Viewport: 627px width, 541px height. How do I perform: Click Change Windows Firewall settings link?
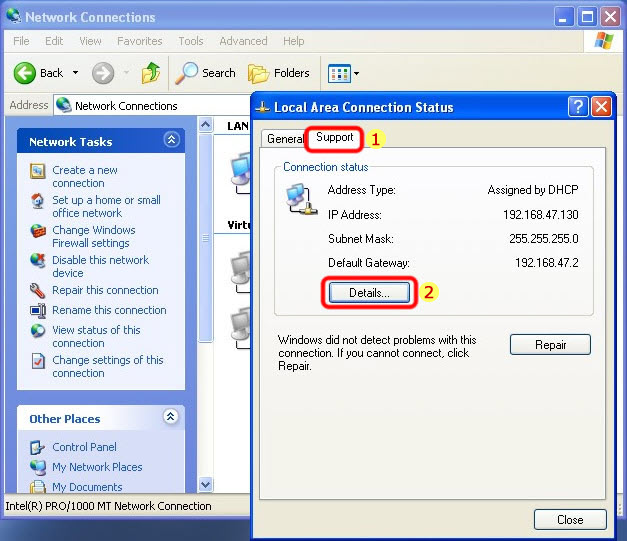[94, 236]
